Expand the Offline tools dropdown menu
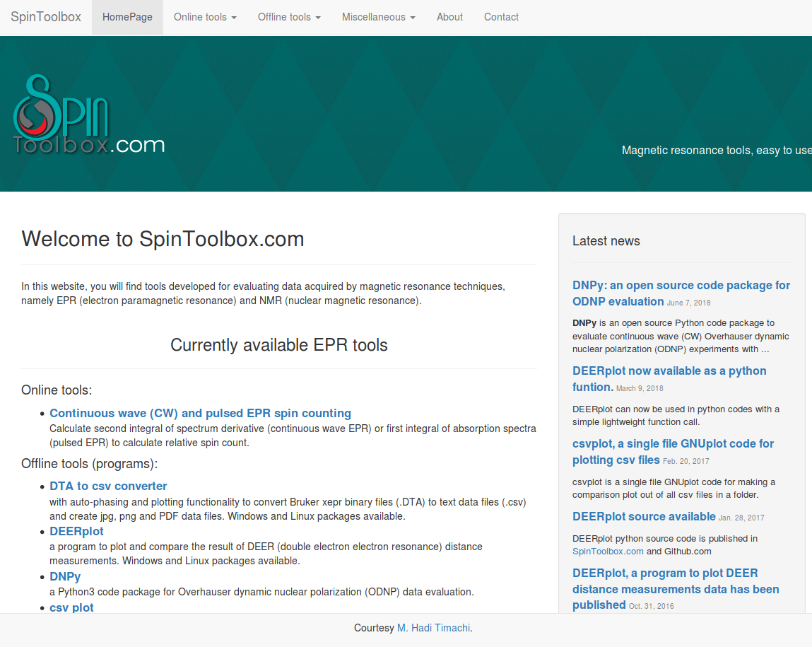This screenshot has height=647, width=812. pos(290,17)
